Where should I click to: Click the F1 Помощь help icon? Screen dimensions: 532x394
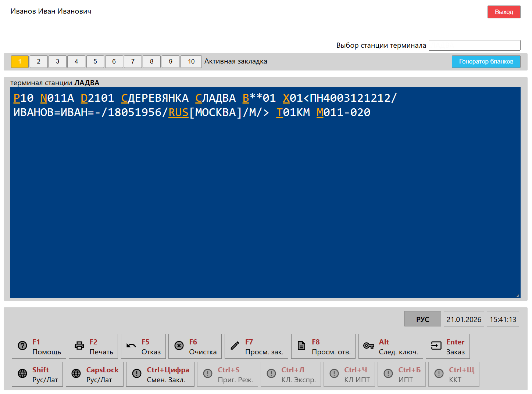coord(22,346)
